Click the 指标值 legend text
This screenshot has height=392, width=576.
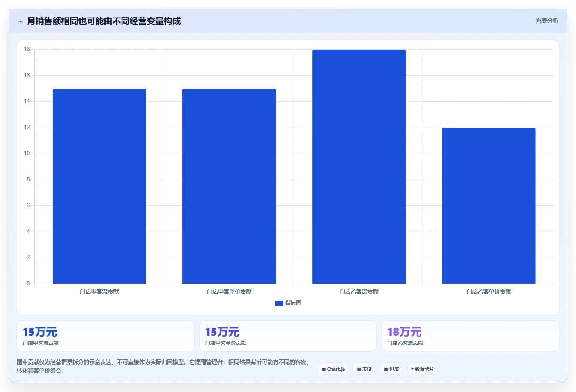[293, 303]
